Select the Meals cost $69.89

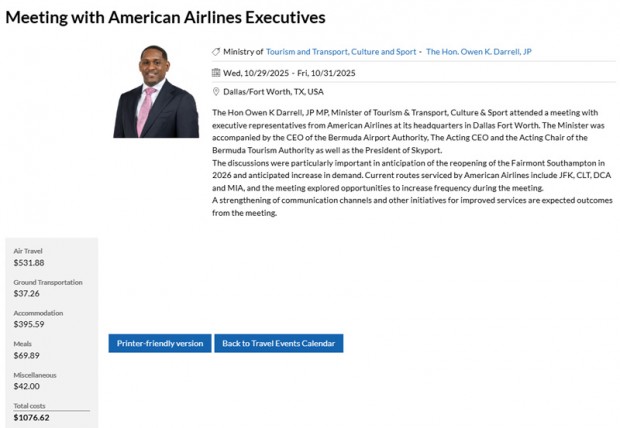click(26, 356)
